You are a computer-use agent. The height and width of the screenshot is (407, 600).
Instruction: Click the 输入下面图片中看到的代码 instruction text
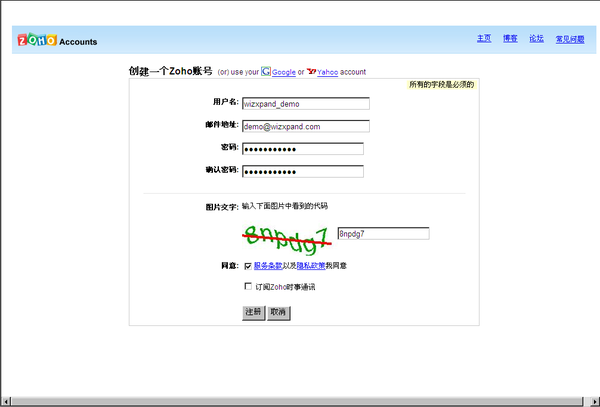click(x=285, y=206)
